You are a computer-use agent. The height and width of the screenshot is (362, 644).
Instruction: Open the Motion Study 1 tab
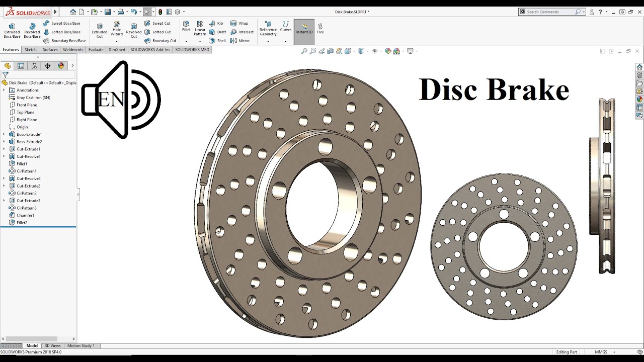pos(81,346)
